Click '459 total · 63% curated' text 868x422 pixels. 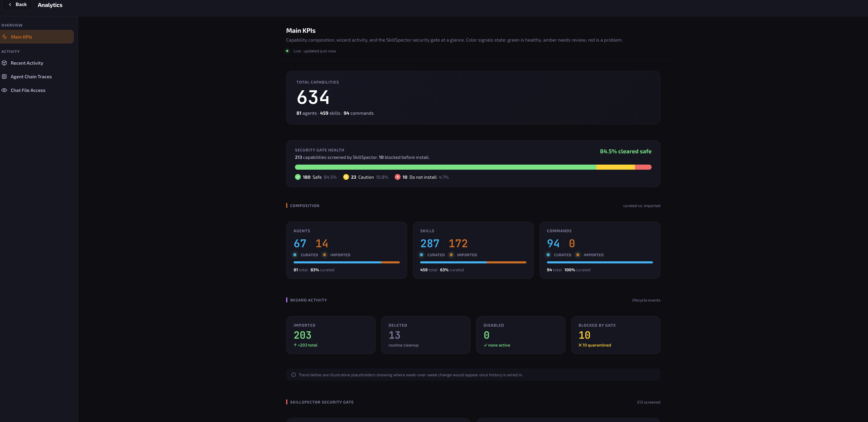tap(442, 270)
